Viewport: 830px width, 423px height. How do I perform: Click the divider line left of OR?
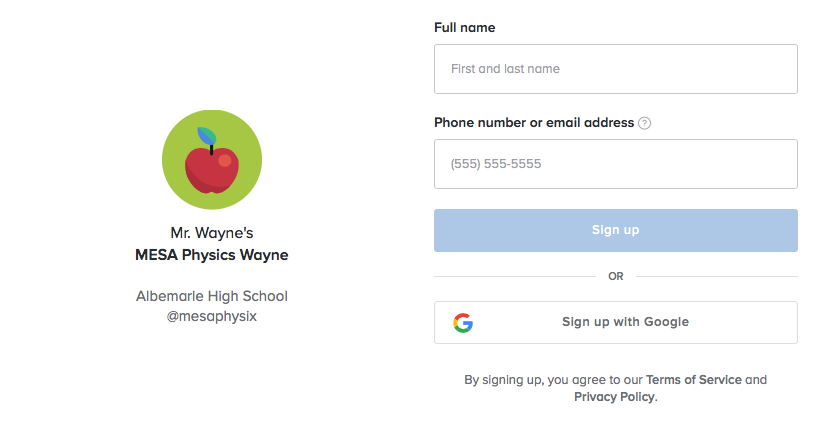tap(515, 276)
